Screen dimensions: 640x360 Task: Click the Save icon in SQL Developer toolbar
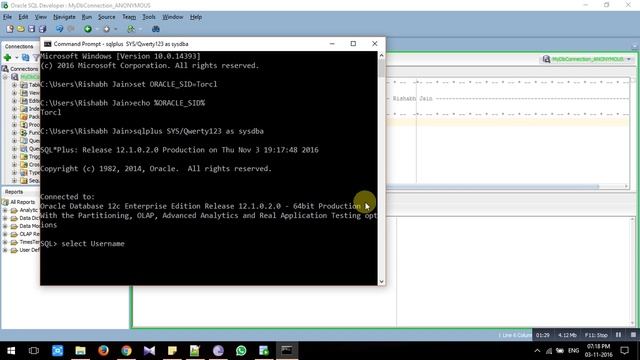coord(31,29)
